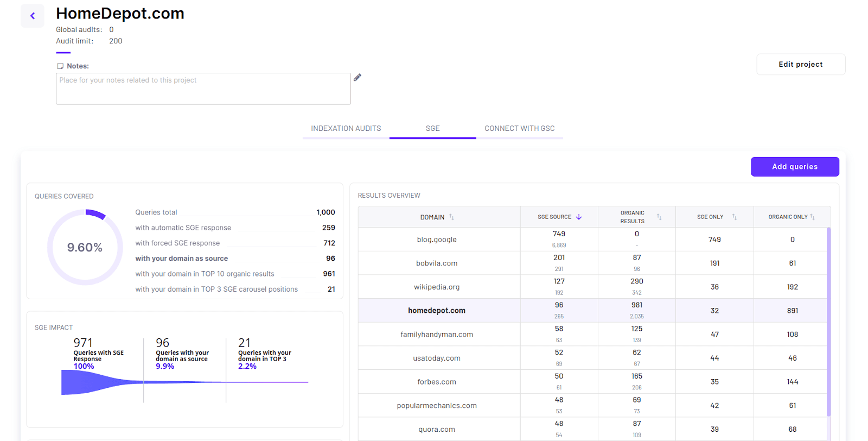
Task: Click the 9.60% circular progress ring
Action: coord(85,248)
